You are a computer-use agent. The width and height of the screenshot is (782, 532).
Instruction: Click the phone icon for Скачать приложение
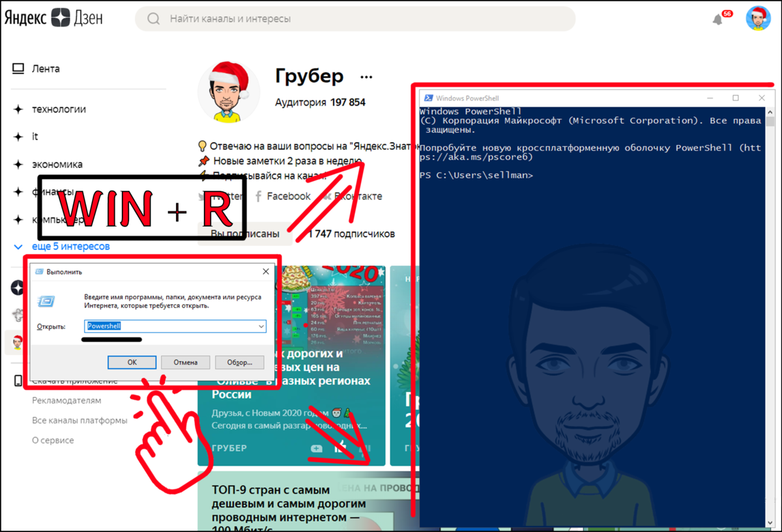[x=18, y=381]
